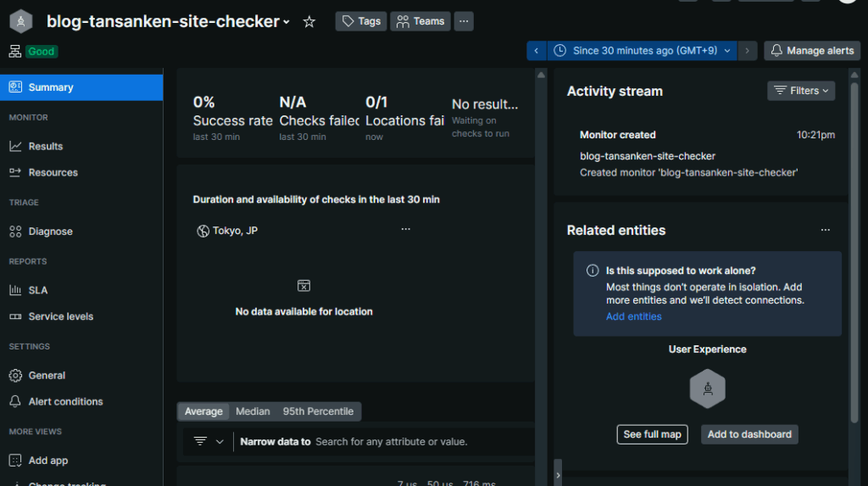The height and width of the screenshot is (486, 868).
Task: Click the filter icon in the narrow data bar
Action: coord(200,442)
